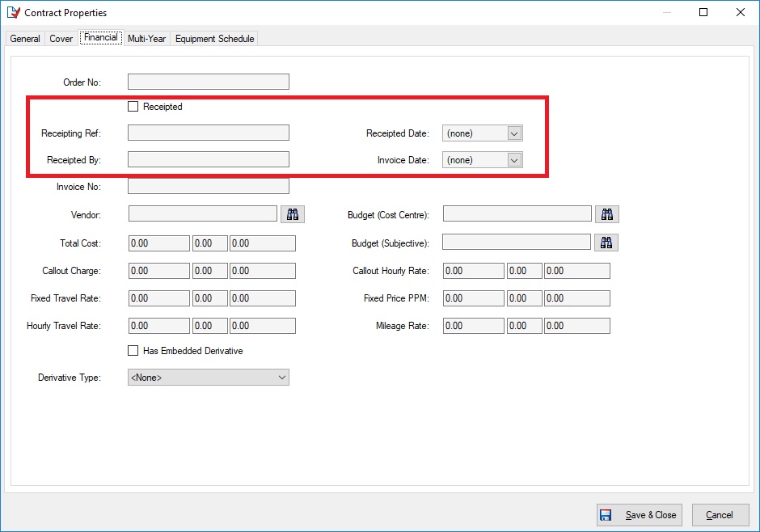Viewport: 760px width, 532px height.
Task: Click the Save & Close button
Action: [x=639, y=515]
